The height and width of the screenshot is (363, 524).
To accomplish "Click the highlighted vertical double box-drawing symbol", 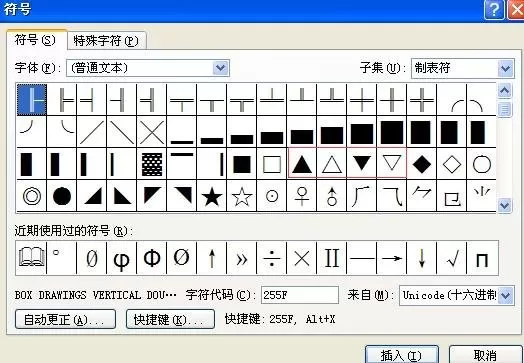I will pos(32,100).
